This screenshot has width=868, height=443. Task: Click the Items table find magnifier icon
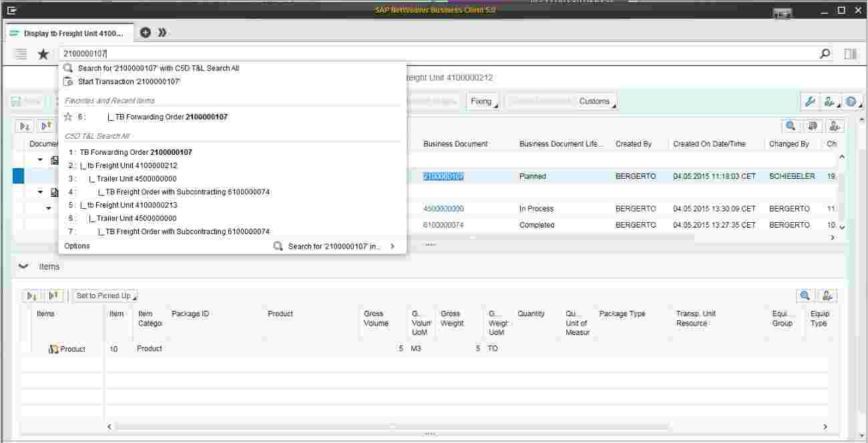pyautogui.click(x=805, y=296)
